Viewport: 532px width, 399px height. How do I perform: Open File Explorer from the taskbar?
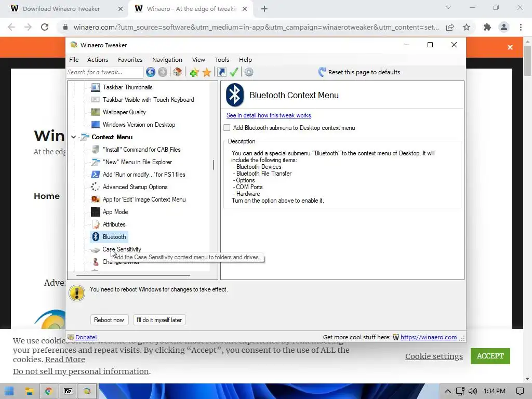click(x=29, y=391)
